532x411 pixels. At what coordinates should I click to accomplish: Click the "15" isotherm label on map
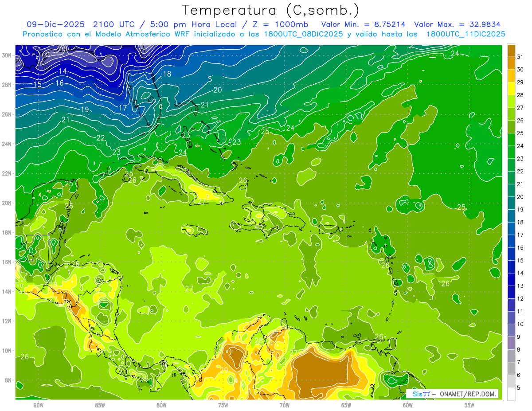coord(38,85)
